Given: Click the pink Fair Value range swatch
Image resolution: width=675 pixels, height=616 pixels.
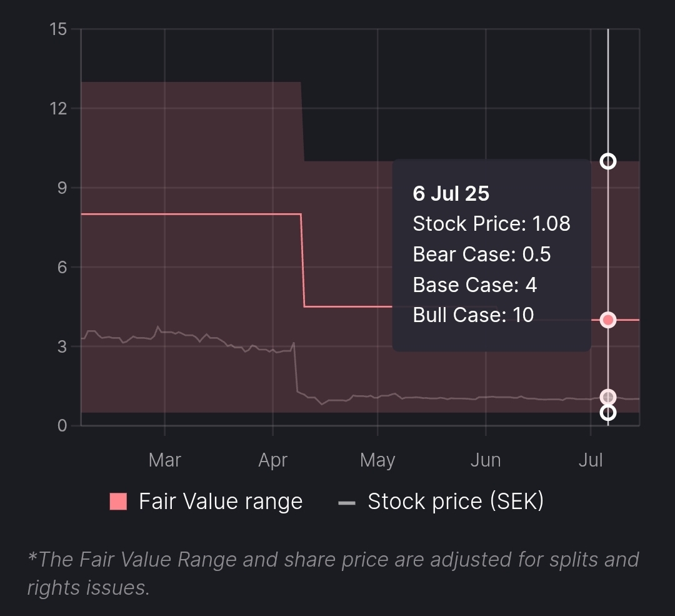Looking at the screenshot, I should 118,502.
